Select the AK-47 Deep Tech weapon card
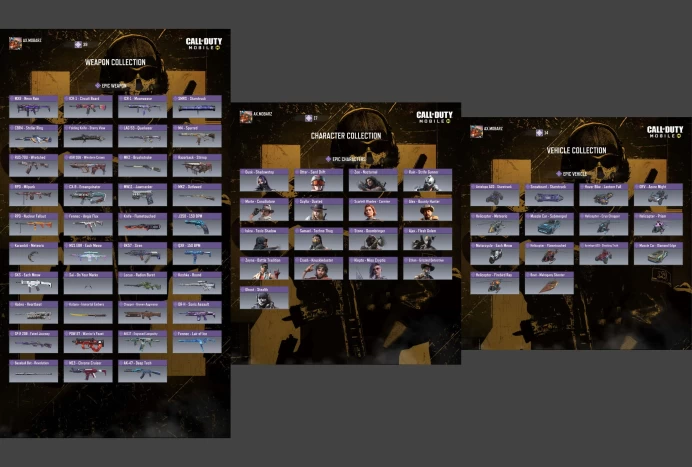 pyautogui.click(x=143, y=371)
